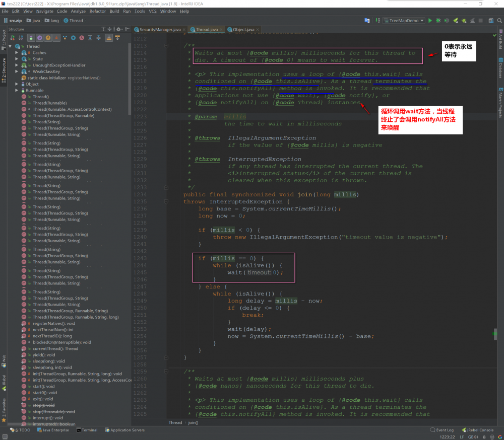504x440 pixels.
Task: Click Expand All icon in Structure header
Action: point(103,29)
